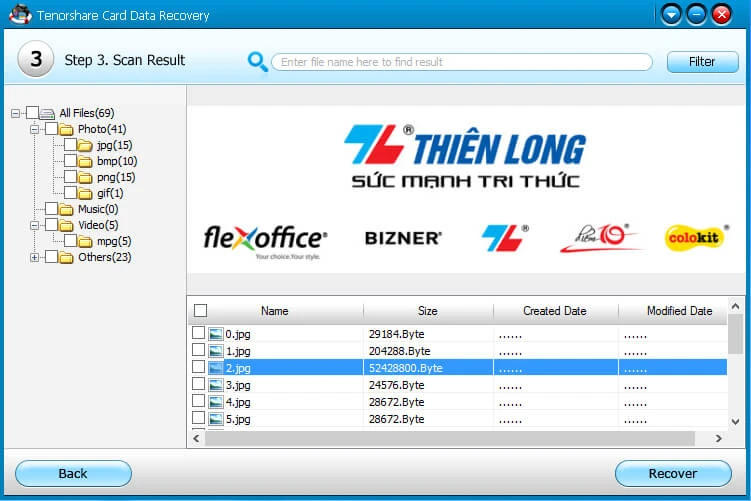Click the horizontal scroll right arrow
751x501 pixels.
pyautogui.click(x=718, y=438)
